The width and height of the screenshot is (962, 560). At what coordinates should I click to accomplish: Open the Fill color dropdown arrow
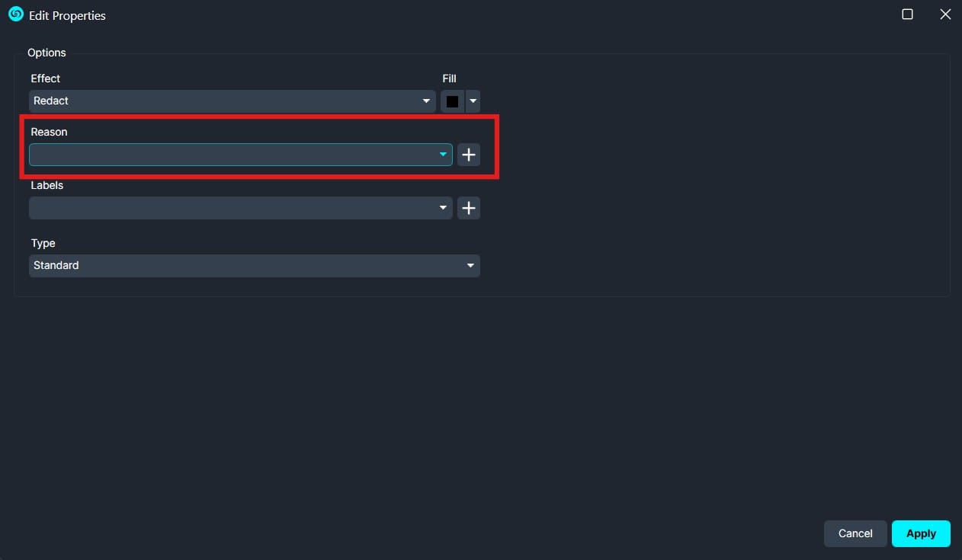[473, 101]
